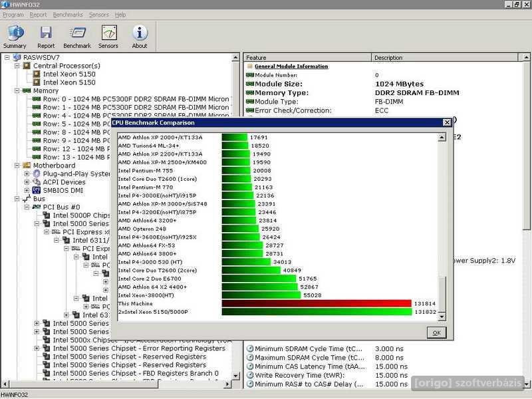
Task: Click the benchmark list scrollbar thumb
Action: [x=442, y=294]
